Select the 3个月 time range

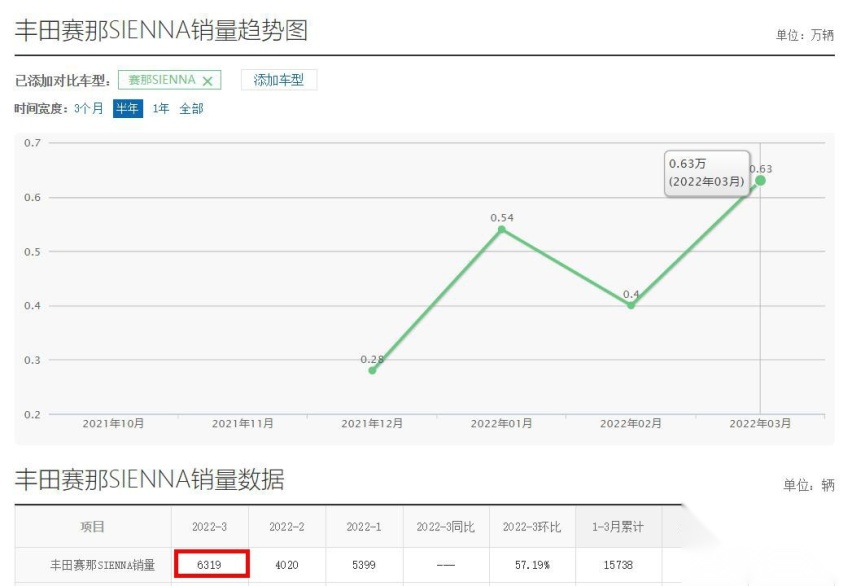[x=89, y=108]
